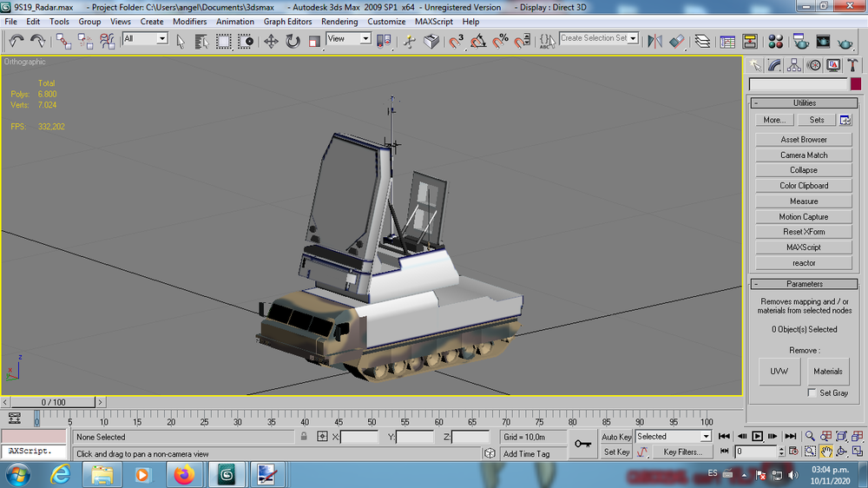Viewport: 868px width, 488px height.
Task: Switch to the Display panel tab
Action: [833, 65]
